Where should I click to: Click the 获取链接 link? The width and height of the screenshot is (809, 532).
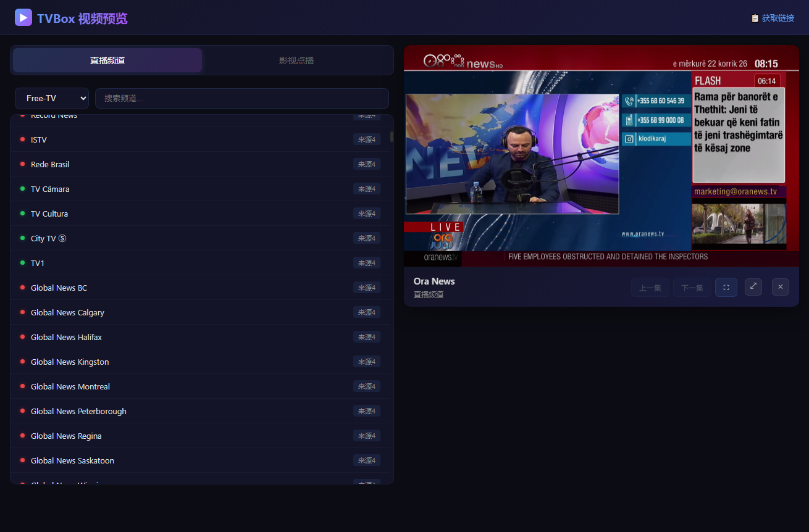coord(778,19)
